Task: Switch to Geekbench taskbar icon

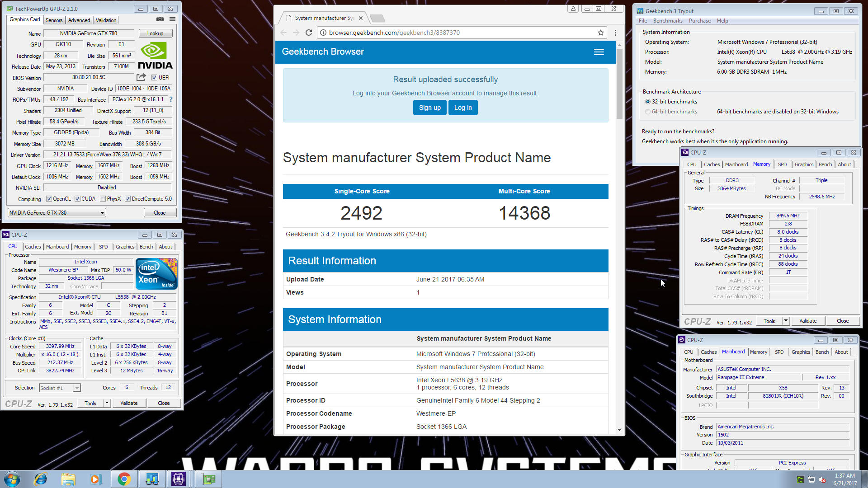Action: click(x=152, y=479)
